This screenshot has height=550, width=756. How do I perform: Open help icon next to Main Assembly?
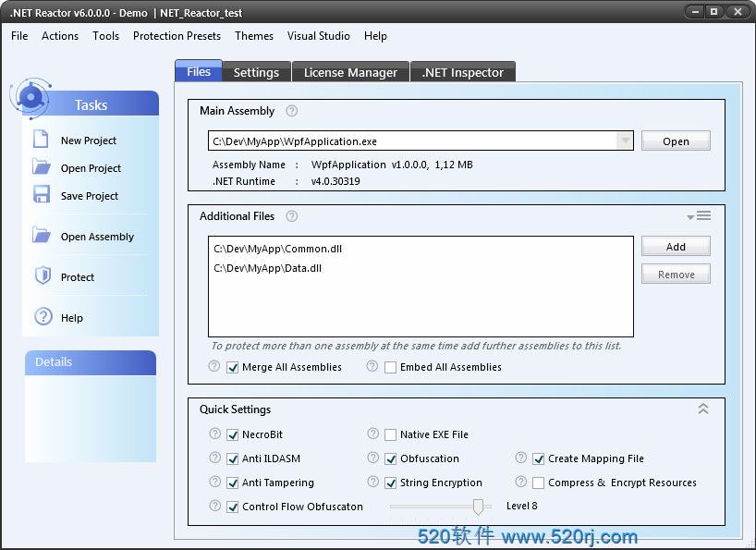(x=291, y=111)
